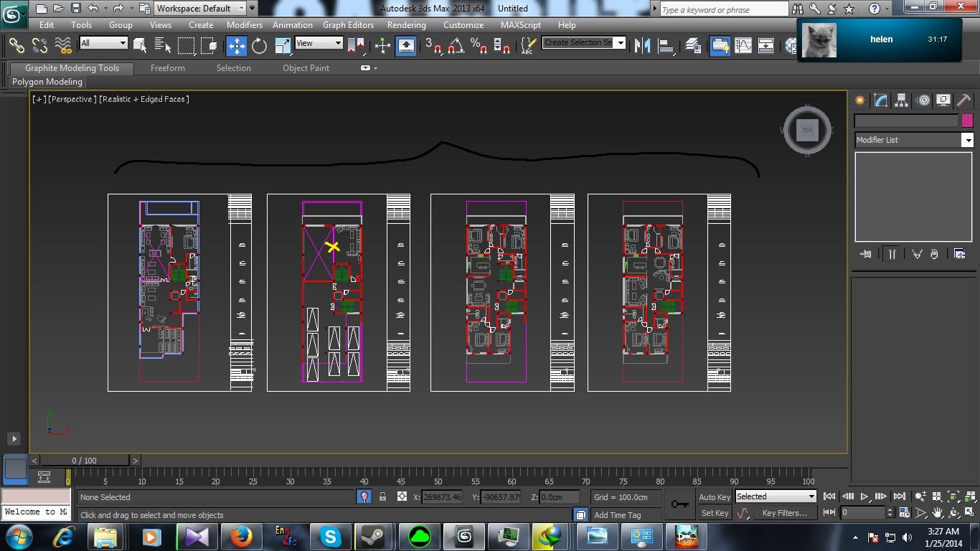Open the Rendering menu

point(406,25)
